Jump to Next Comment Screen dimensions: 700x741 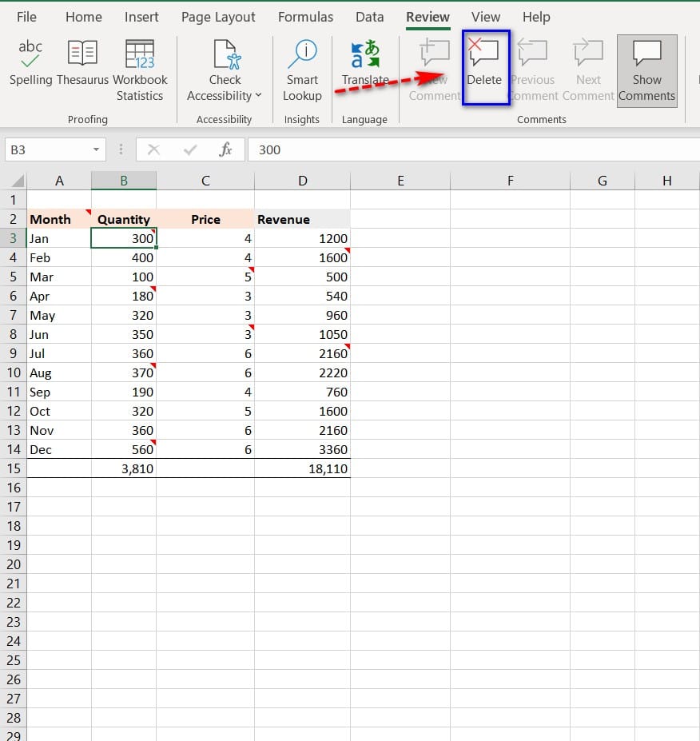click(x=588, y=71)
